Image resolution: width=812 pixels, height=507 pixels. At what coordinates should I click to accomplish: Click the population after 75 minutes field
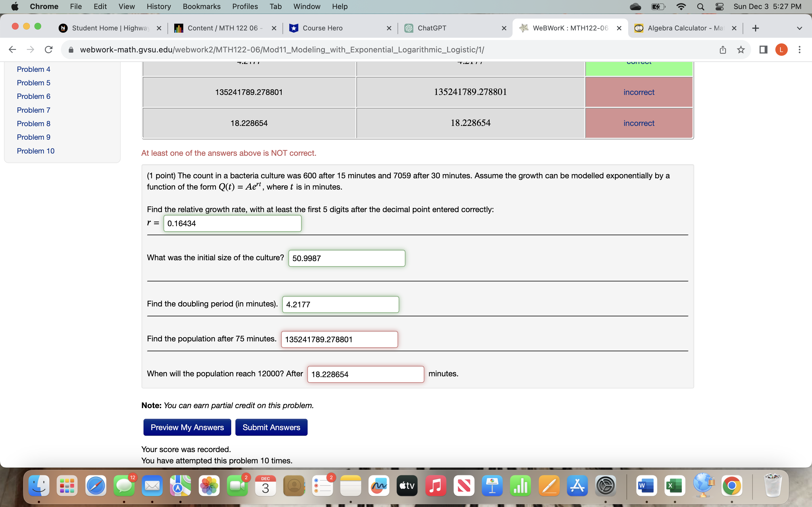coord(339,339)
